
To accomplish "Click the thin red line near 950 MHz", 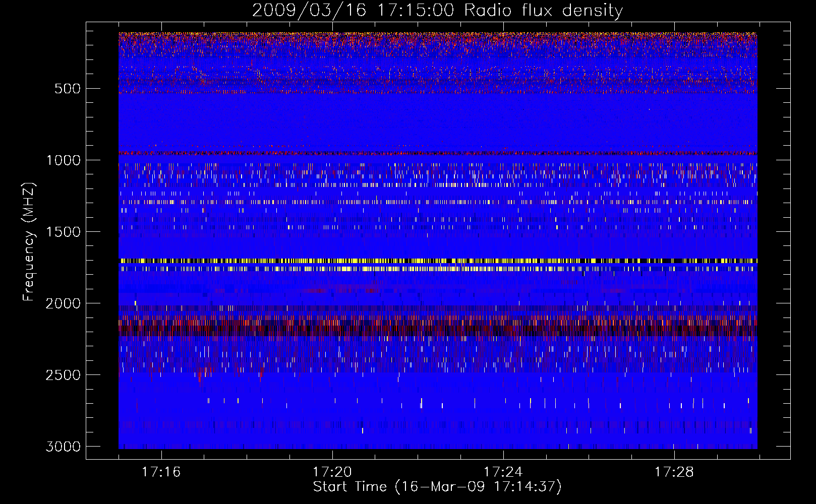I will coord(438,153).
